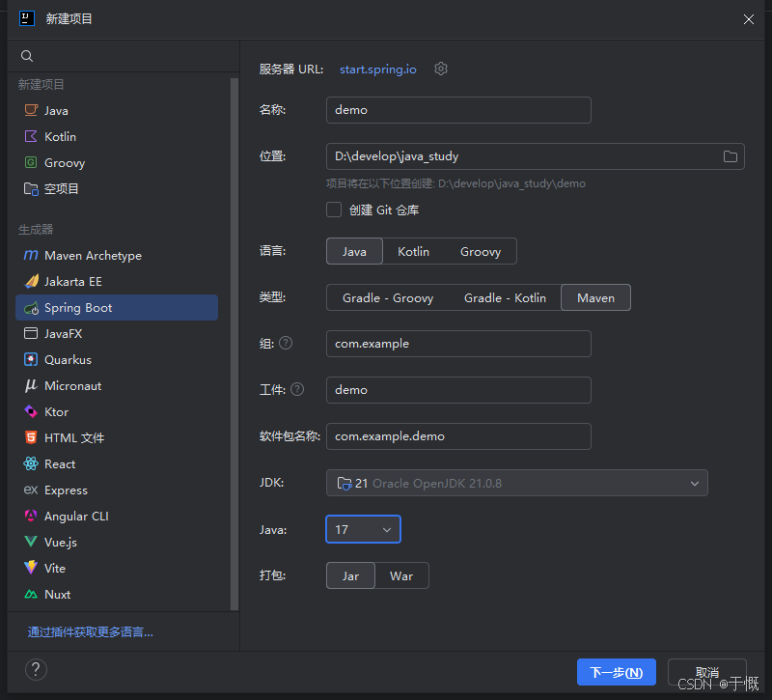Select Kotlin as the language
Screen dimensions: 772x700
pos(414,251)
